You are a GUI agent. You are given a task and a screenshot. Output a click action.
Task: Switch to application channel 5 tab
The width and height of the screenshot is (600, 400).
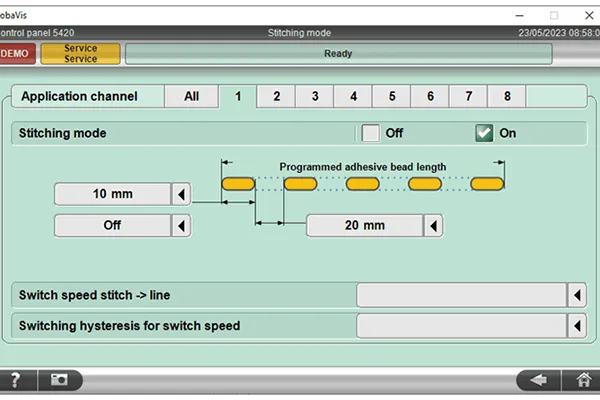[392, 96]
